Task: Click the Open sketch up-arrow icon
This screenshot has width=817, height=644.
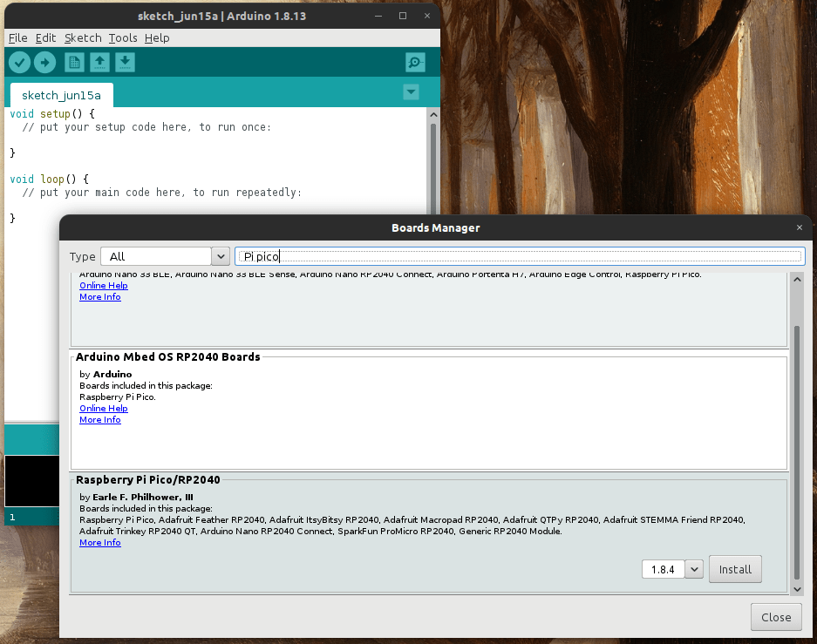Action: pyautogui.click(x=100, y=63)
